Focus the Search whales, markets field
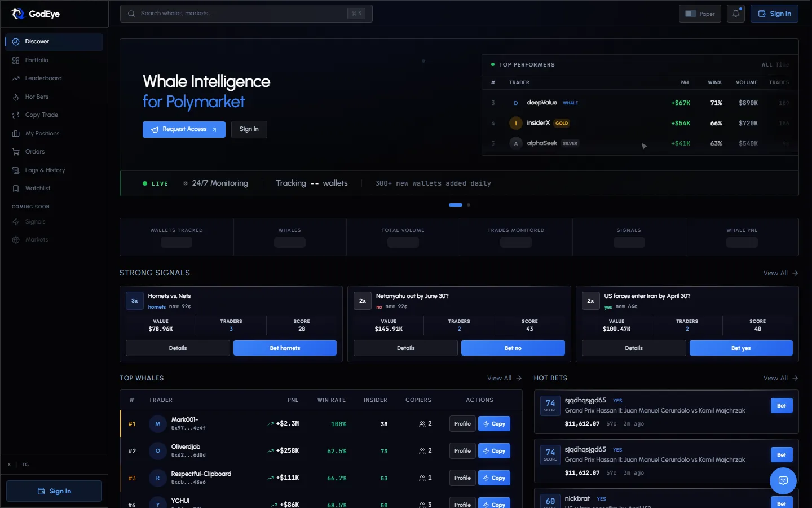 pyautogui.click(x=242, y=14)
